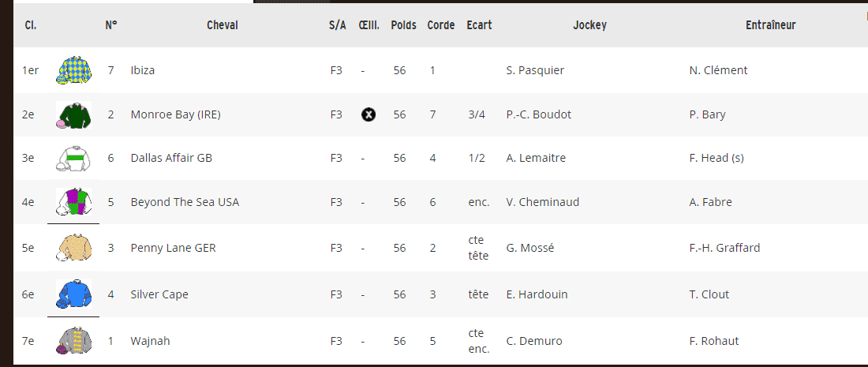Screen dimensions: 868x367
Task: Click jockey P.-C. Boudot's name
Action: coord(538,114)
